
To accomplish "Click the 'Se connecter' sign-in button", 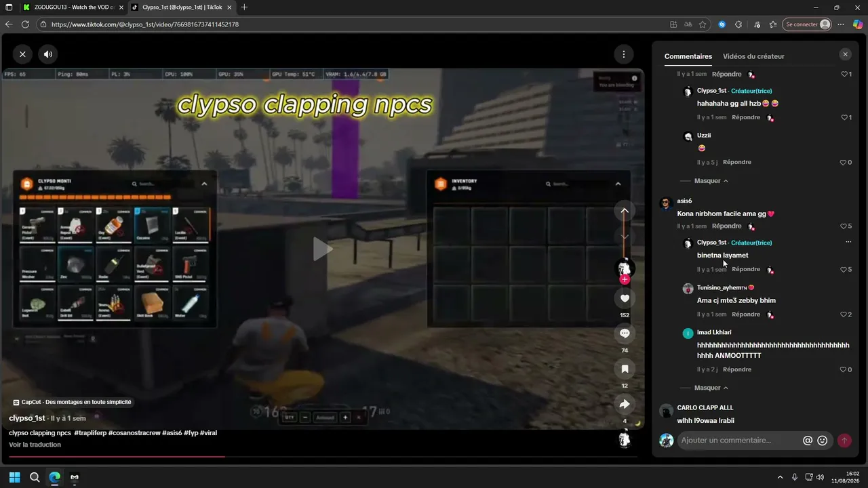I will pos(807,24).
